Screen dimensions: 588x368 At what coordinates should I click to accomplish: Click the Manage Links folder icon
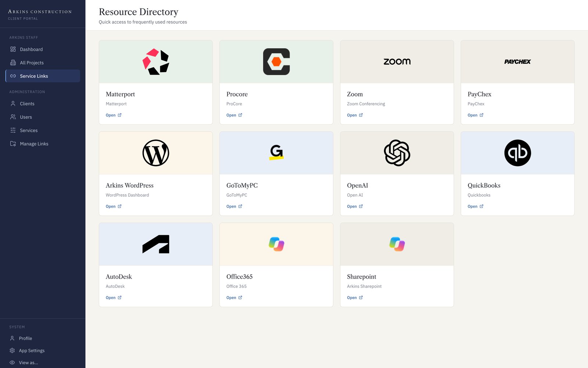pyautogui.click(x=13, y=144)
